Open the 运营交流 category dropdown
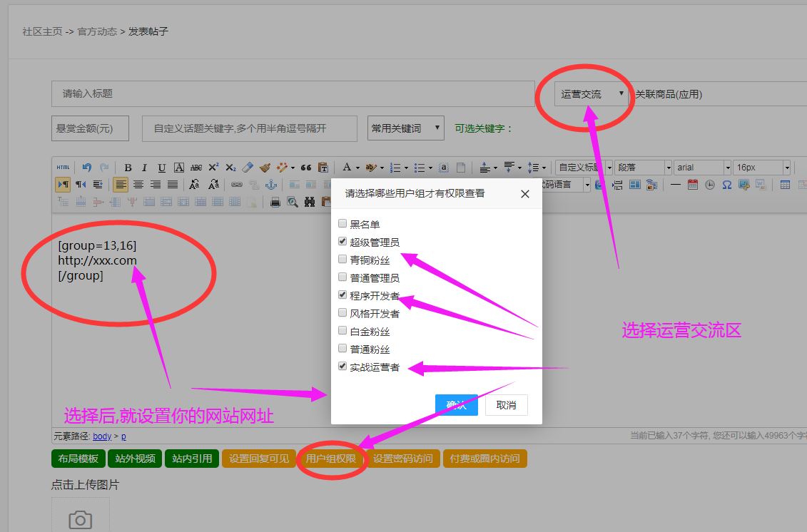This screenshot has height=532, width=807. click(592, 94)
